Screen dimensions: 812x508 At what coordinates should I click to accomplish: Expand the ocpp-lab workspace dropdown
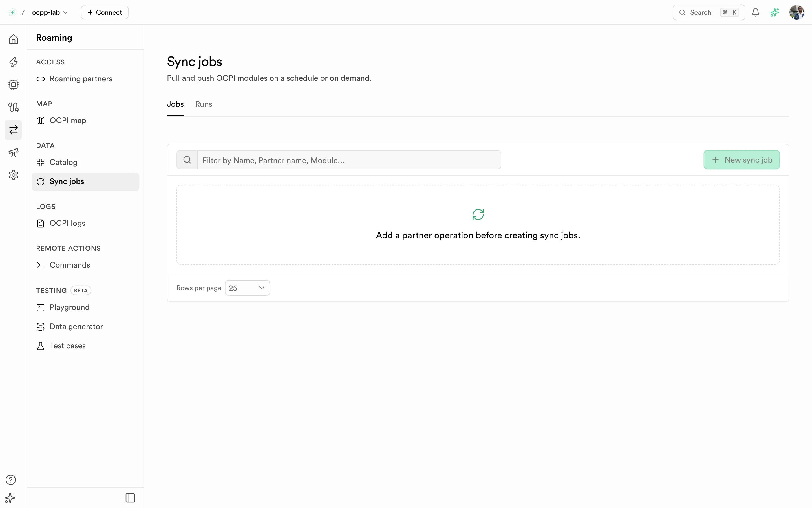(50, 12)
